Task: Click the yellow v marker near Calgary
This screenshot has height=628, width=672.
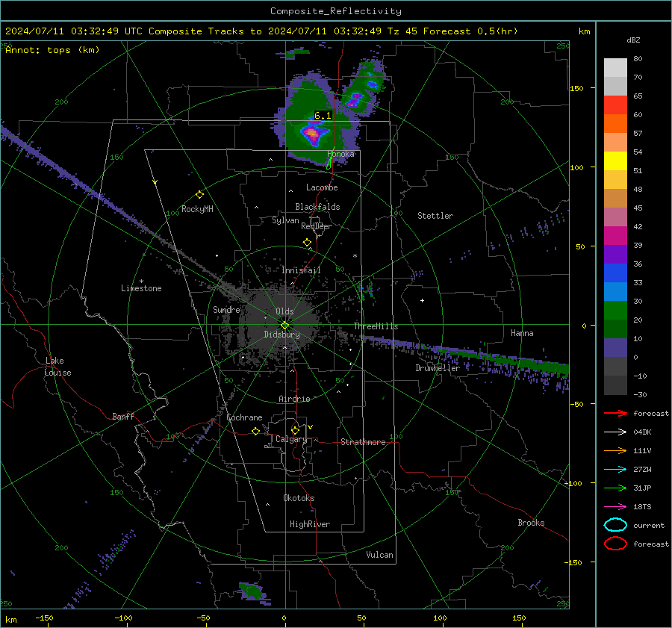Action: pos(311,427)
